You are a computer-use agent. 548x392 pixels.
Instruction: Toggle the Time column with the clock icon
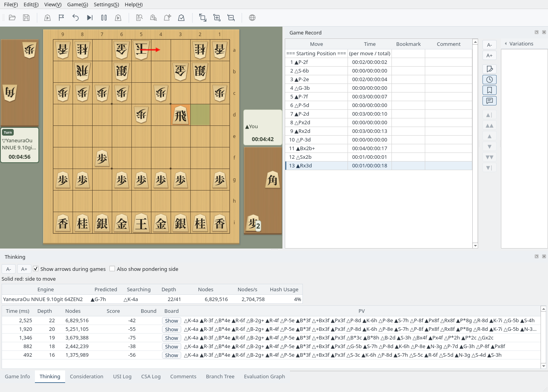(490, 80)
